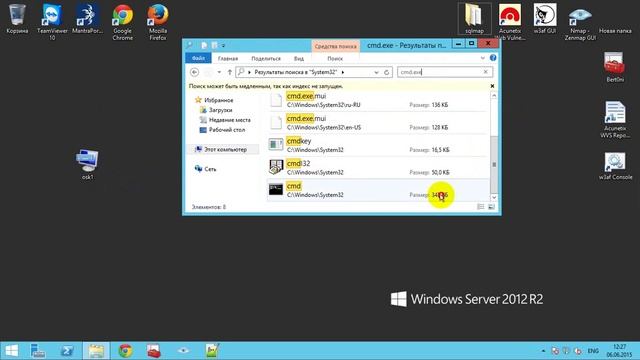Expand the ribbon with the chevron
Screen dimensions: 640x360
coord(482,58)
